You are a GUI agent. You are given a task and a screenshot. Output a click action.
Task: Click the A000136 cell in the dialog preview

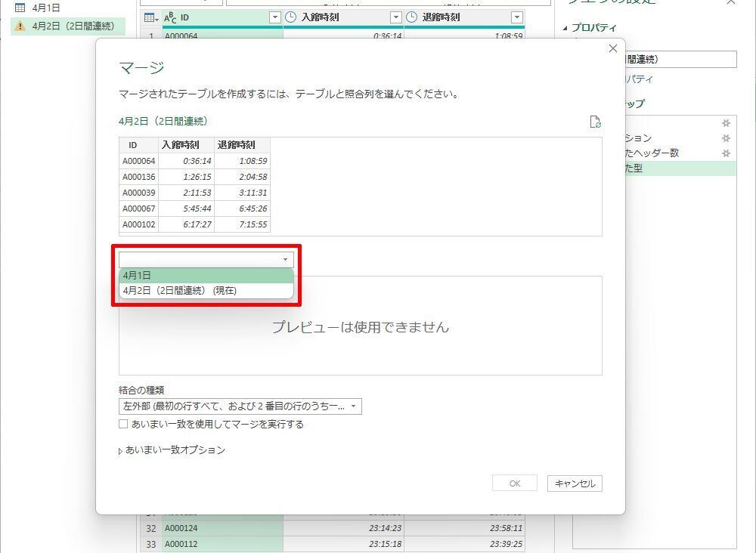click(139, 177)
